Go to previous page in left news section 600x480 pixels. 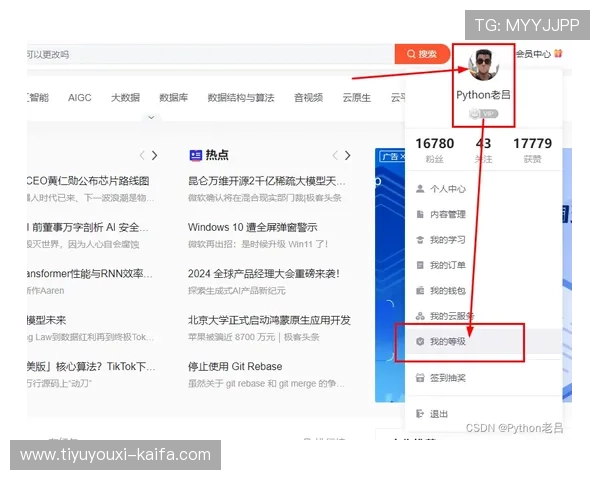142,155
